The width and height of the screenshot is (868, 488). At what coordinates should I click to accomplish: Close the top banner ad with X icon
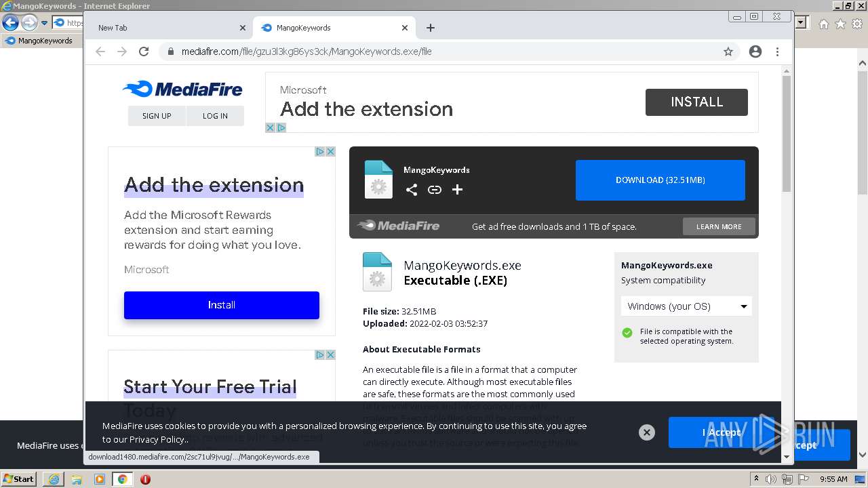[270, 127]
